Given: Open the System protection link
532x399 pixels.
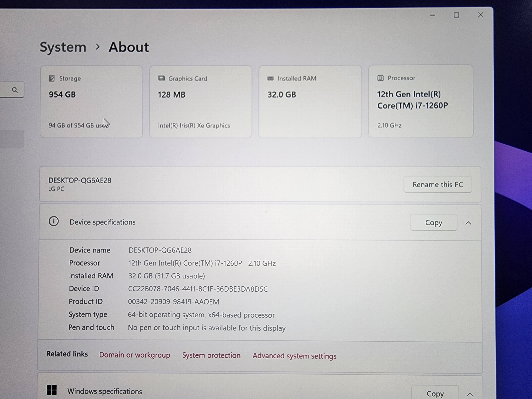Looking at the screenshot, I should click(x=211, y=356).
